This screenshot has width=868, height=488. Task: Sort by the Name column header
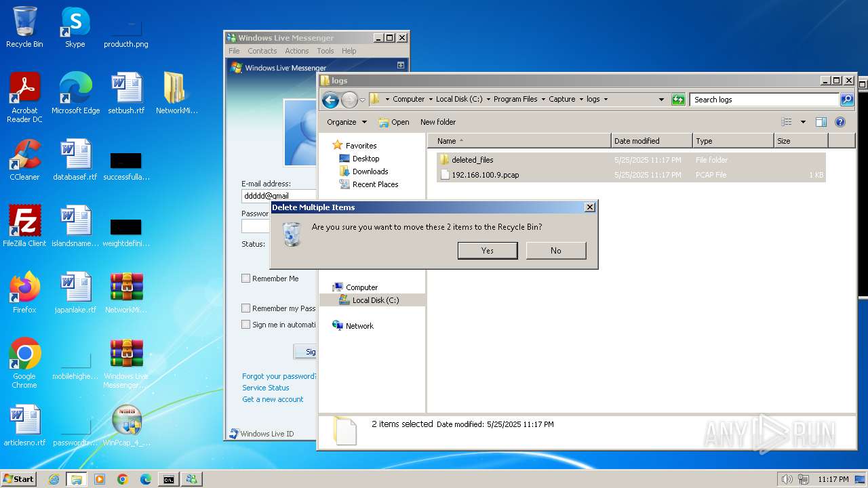click(519, 141)
